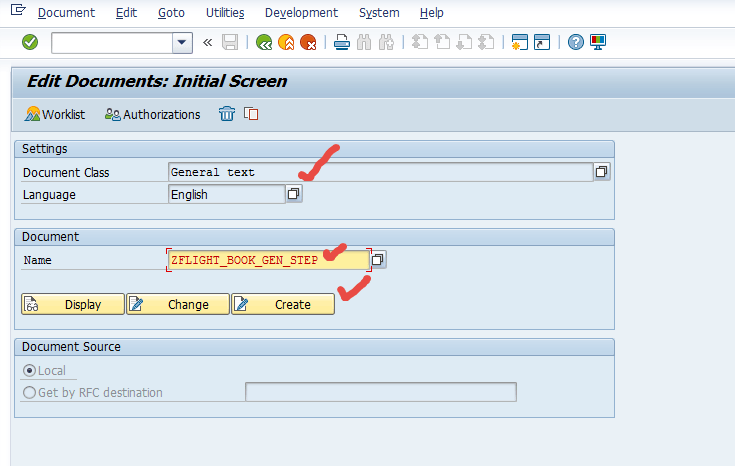Image resolution: width=735 pixels, height=466 pixels.
Task: Click the Display button
Action: pyautogui.click(x=73, y=304)
